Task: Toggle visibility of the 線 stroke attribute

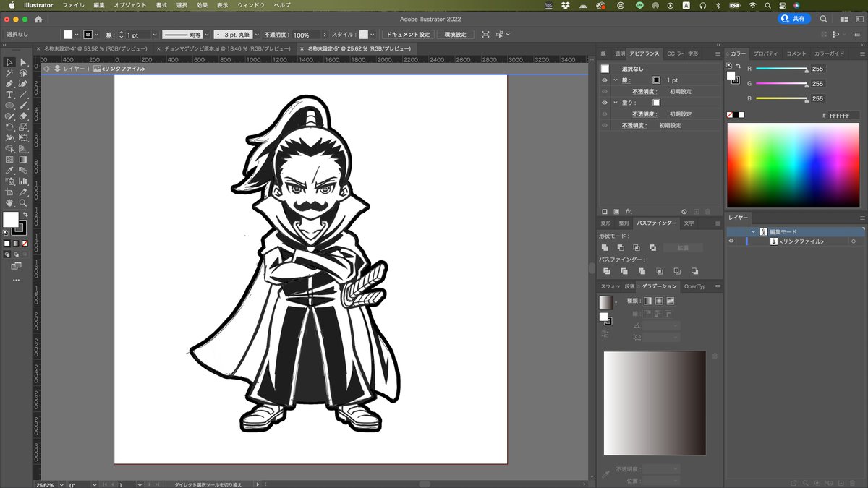Action: 605,80
